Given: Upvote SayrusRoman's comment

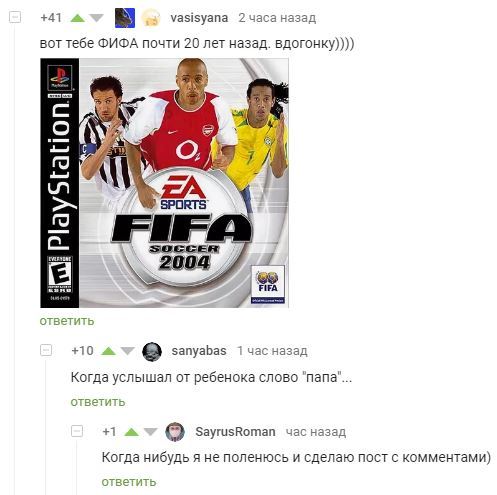Looking at the screenshot, I should pyautogui.click(x=131, y=432).
